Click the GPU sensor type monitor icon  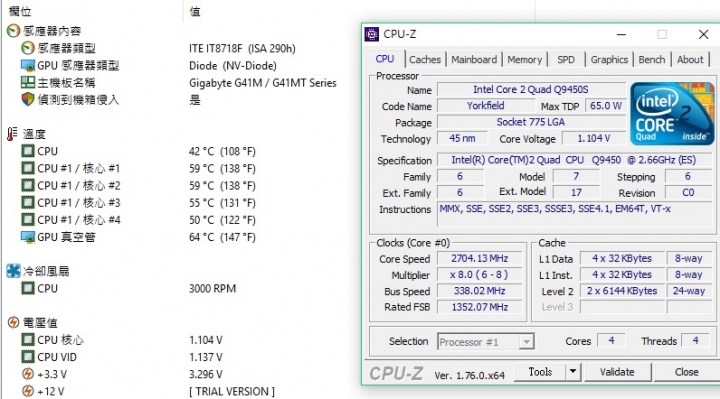coord(28,65)
